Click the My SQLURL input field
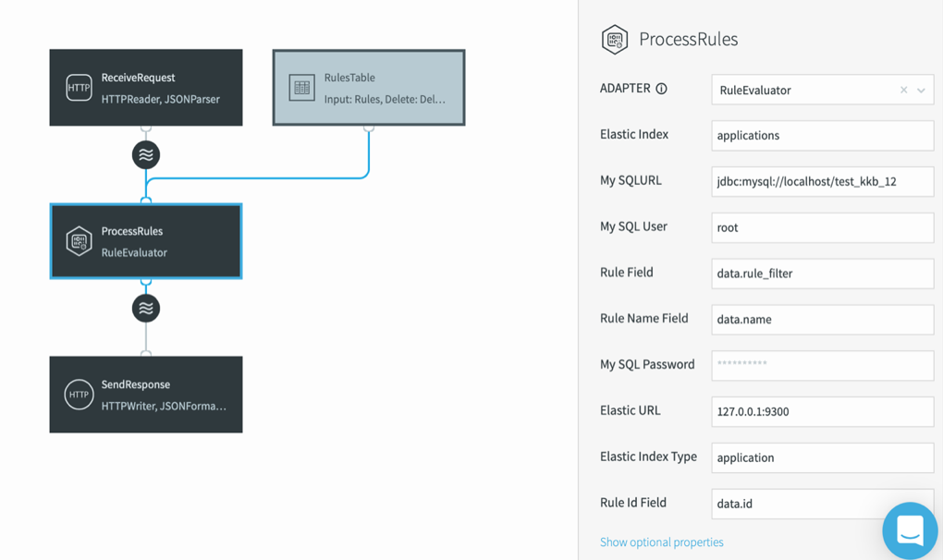The height and width of the screenshot is (560, 943). pos(822,181)
